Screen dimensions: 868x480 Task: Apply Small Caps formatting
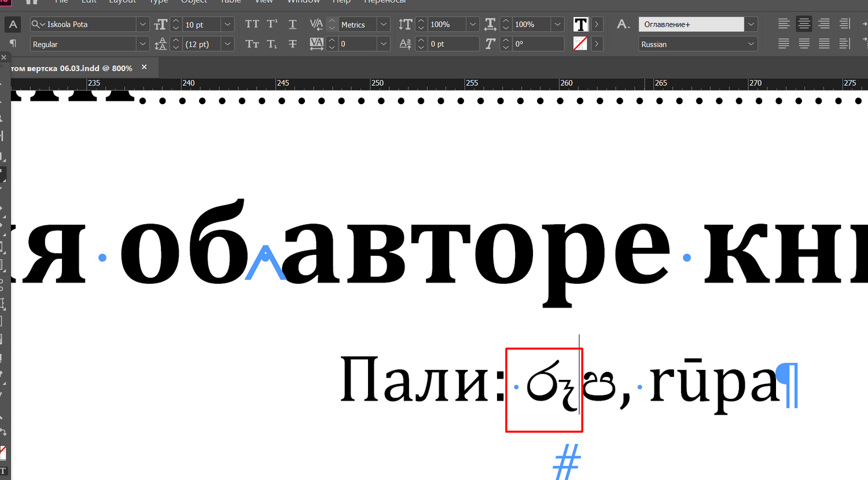[x=252, y=44]
